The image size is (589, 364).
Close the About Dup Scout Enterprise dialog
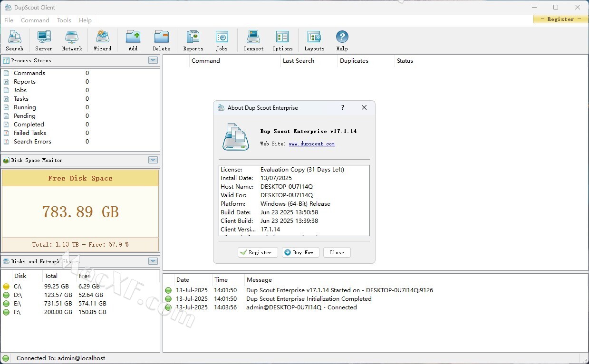(364, 108)
